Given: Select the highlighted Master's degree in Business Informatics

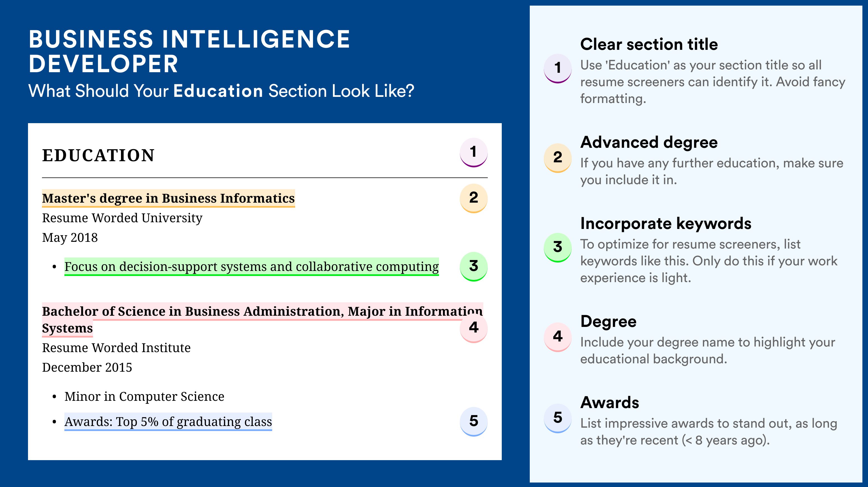Looking at the screenshot, I should click(169, 198).
